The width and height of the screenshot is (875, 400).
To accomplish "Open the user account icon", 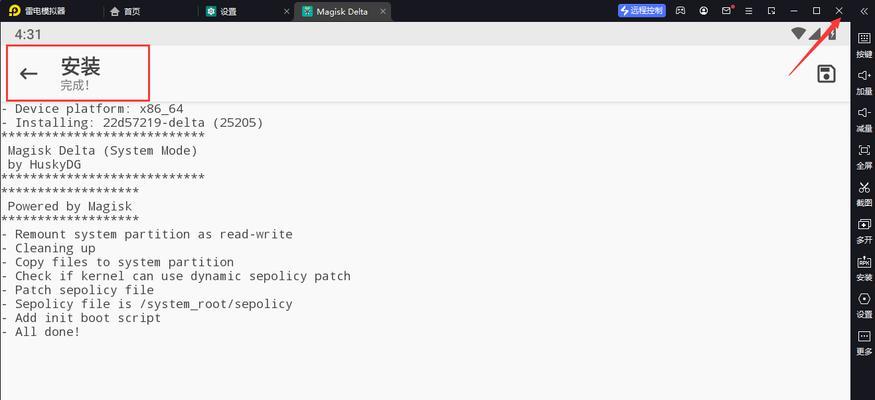I will (704, 11).
